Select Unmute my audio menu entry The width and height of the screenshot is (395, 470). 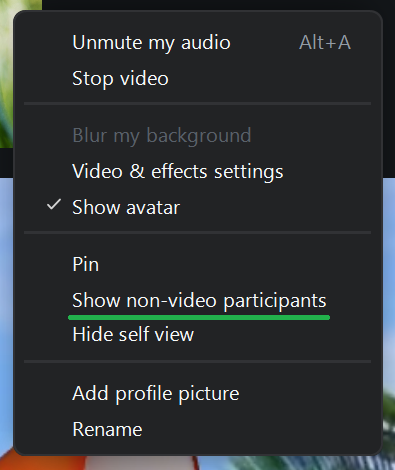point(198,43)
